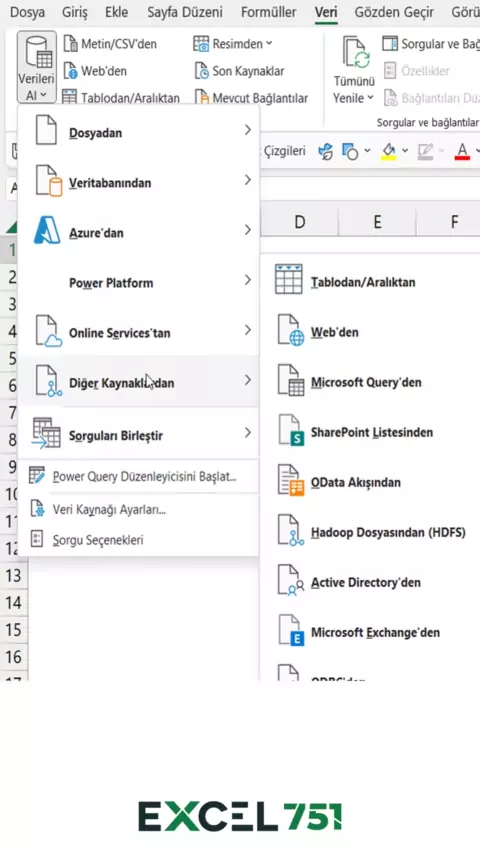Expand Diğer Kaynaklardan submenu

click(x=139, y=383)
